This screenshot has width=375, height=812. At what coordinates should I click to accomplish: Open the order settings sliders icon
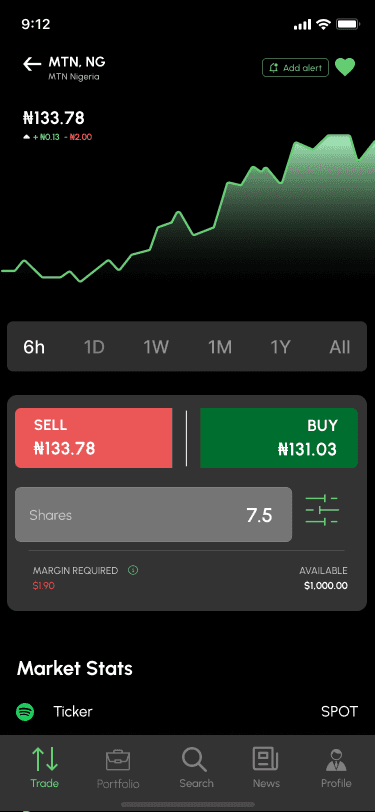coord(322,511)
